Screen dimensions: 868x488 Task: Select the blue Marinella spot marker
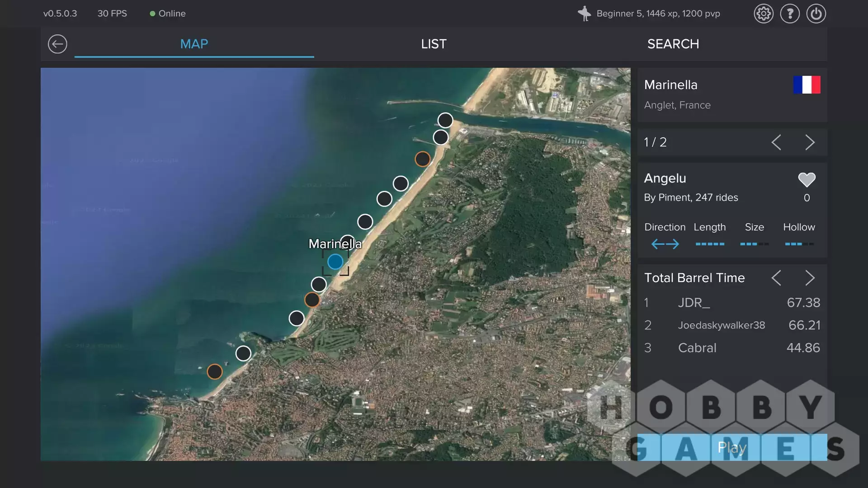[335, 262]
